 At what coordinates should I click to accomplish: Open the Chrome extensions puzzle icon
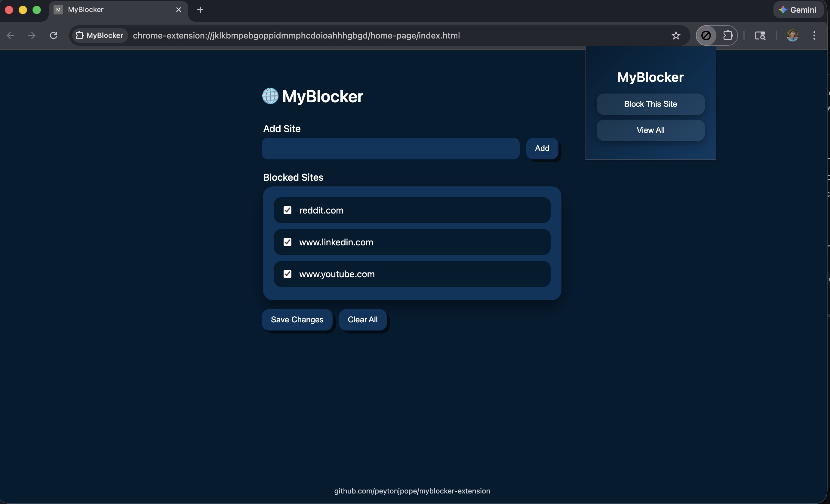(729, 35)
